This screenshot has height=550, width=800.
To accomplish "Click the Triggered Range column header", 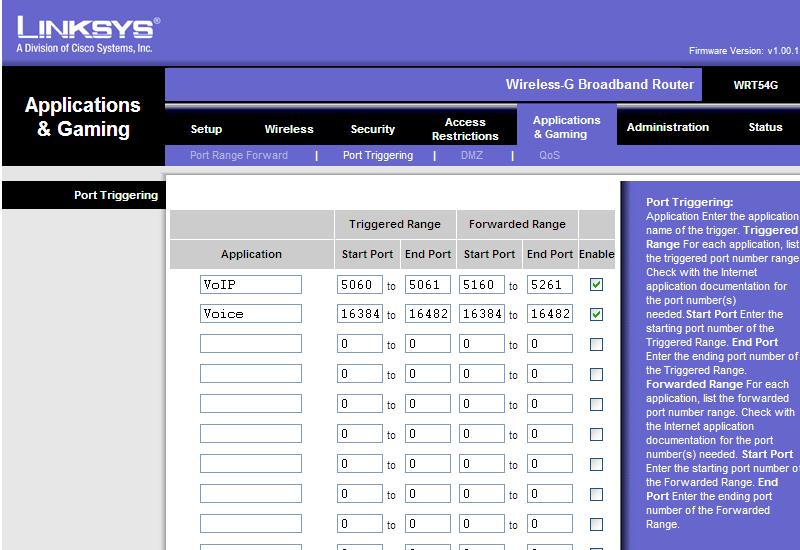I will pyautogui.click(x=394, y=224).
